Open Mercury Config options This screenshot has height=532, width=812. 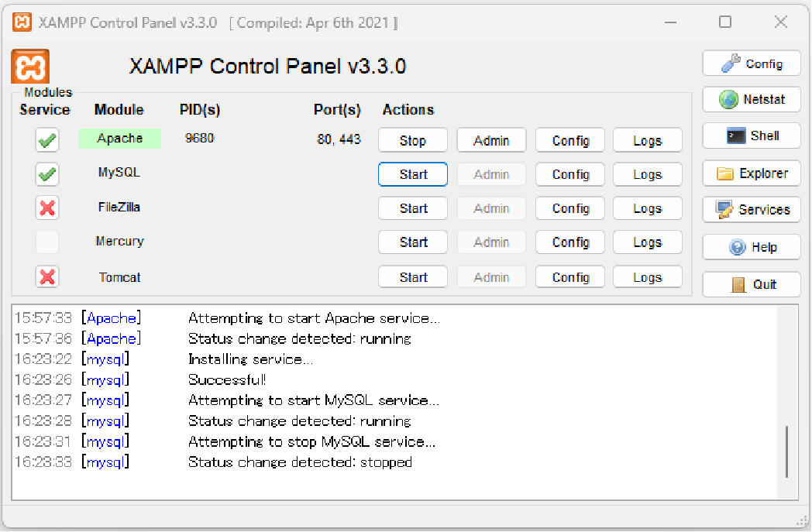[x=570, y=242]
